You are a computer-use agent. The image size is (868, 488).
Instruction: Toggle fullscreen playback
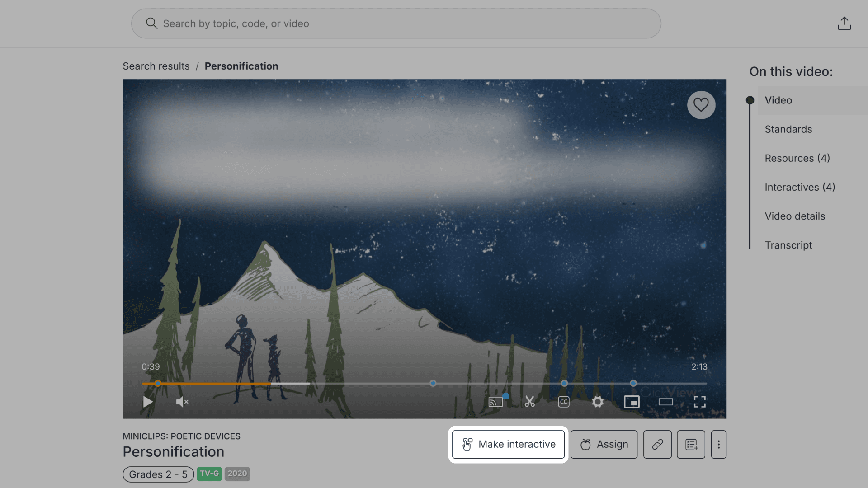click(x=699, y=402)
